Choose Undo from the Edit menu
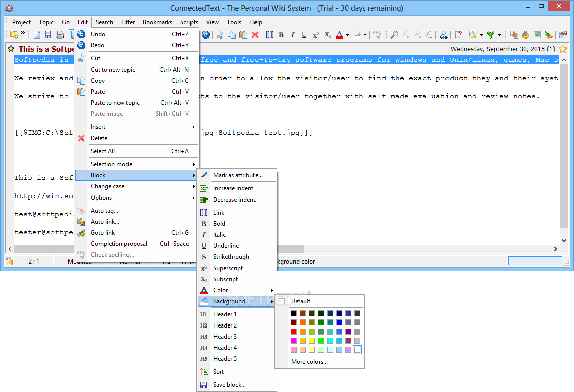 pyautogui.click(x=137, y=34)
